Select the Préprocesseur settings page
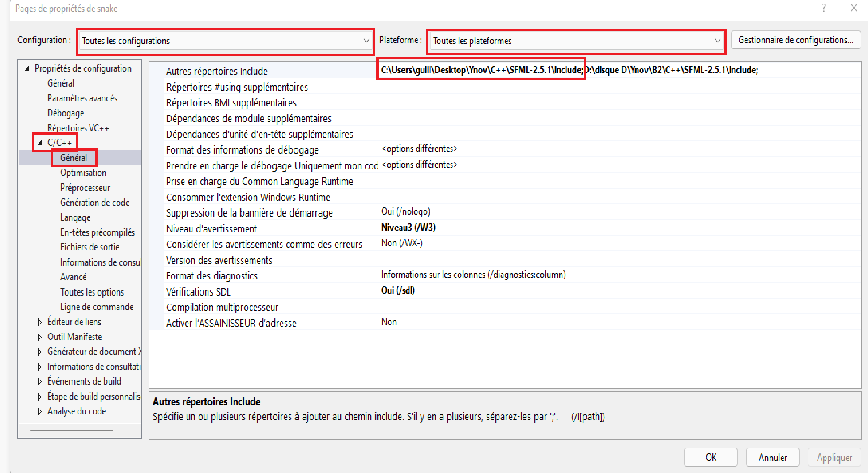868x473 pixels. click(x=85, y=187)
